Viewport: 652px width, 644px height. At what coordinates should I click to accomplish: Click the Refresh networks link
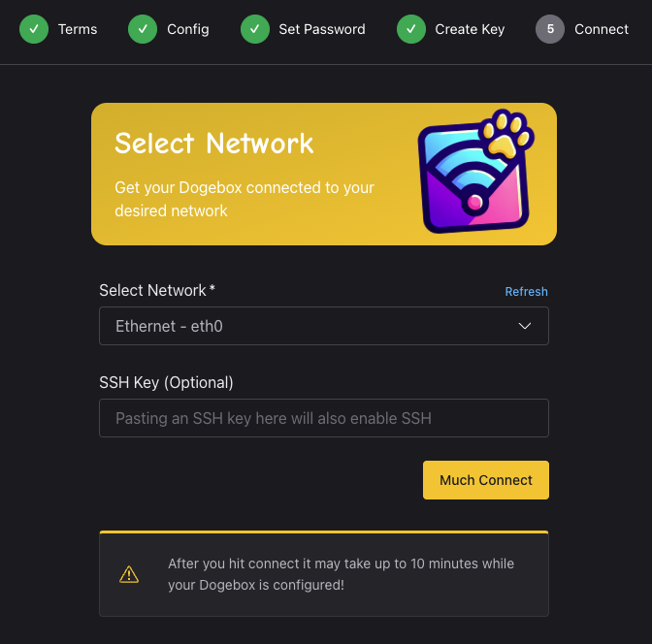click(x=526, y=291)
